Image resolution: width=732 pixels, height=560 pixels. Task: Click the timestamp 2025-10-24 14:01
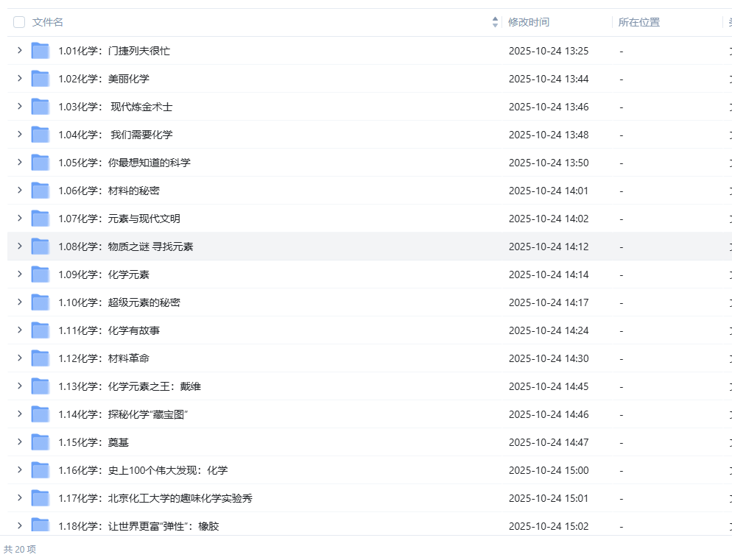pyautogui.click(x=549, y=191)
